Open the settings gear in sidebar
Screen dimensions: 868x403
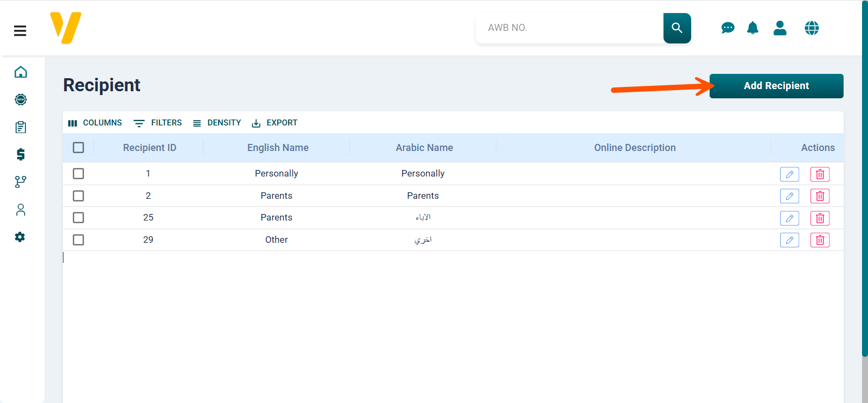pyautogui.click(x=20, y=237)
